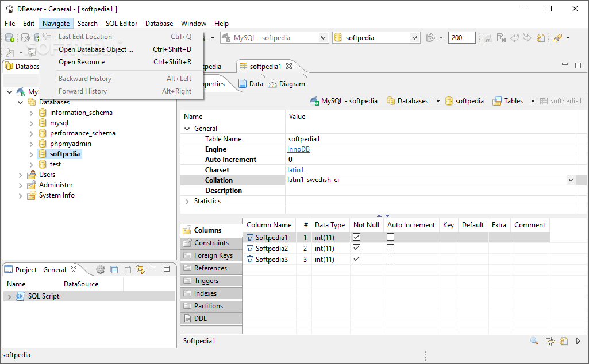
Task: Toggle Not Null checkbox for Softpedia3
Action: (356, 258)
